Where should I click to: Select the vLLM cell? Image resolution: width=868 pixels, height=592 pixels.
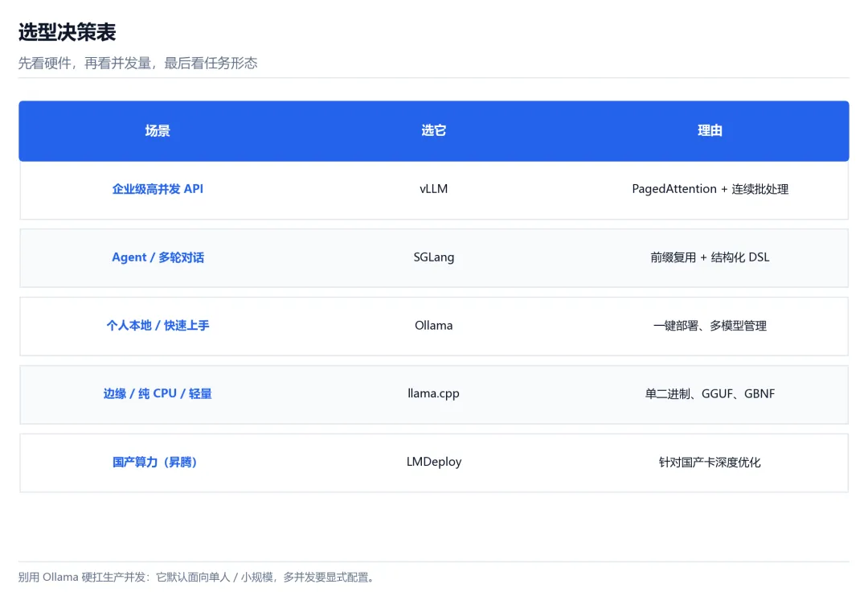point(433,189)
